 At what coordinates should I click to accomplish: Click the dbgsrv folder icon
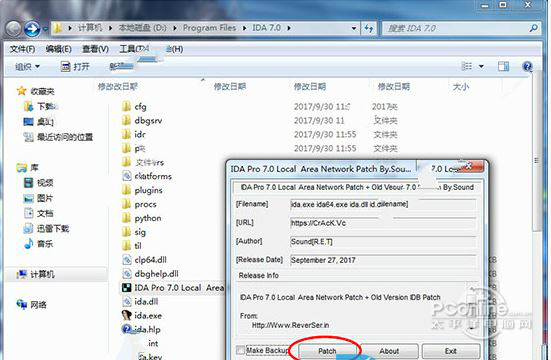pos(126,120)
